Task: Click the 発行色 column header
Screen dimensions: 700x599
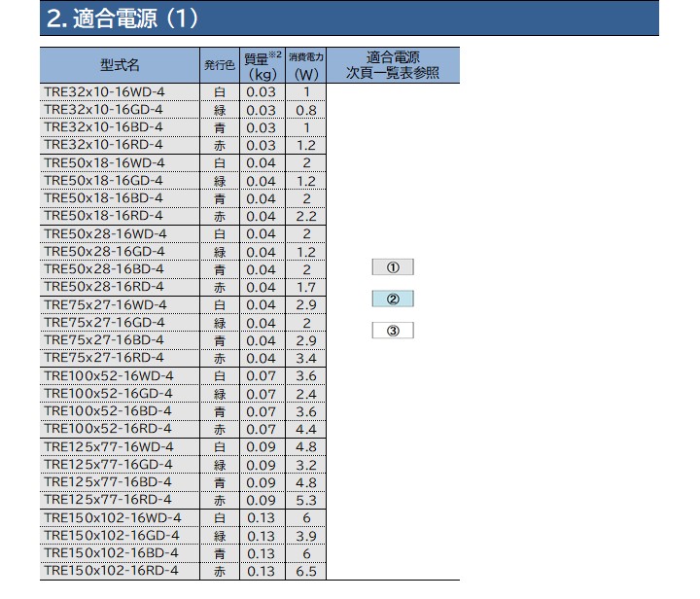Action: (220, 65)
